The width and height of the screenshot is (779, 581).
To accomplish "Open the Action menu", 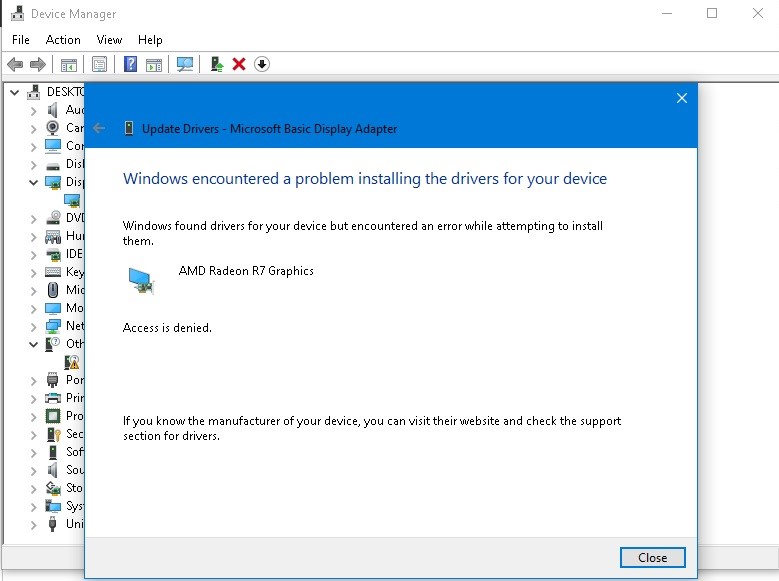I will tap(63, 40).
